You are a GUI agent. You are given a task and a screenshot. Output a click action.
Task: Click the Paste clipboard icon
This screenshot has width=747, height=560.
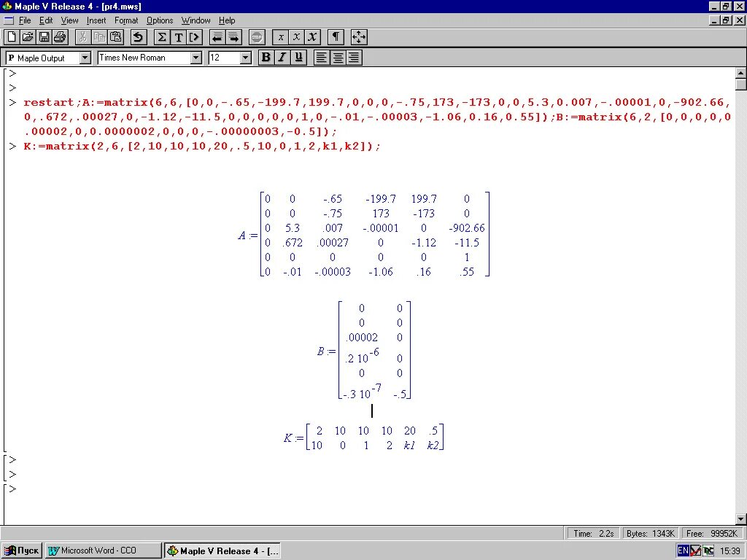click(116, 37)
